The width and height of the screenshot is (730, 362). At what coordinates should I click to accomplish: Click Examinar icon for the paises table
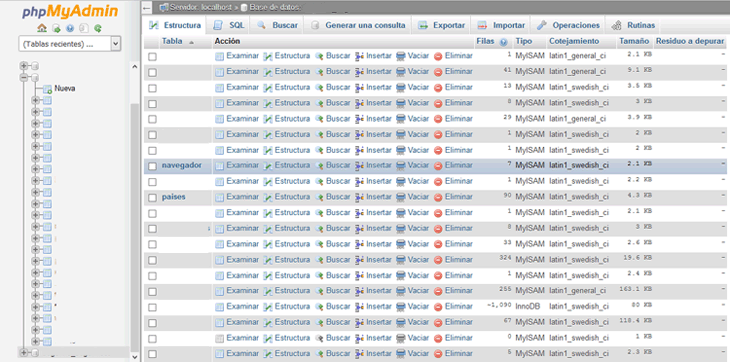[220, 197]
